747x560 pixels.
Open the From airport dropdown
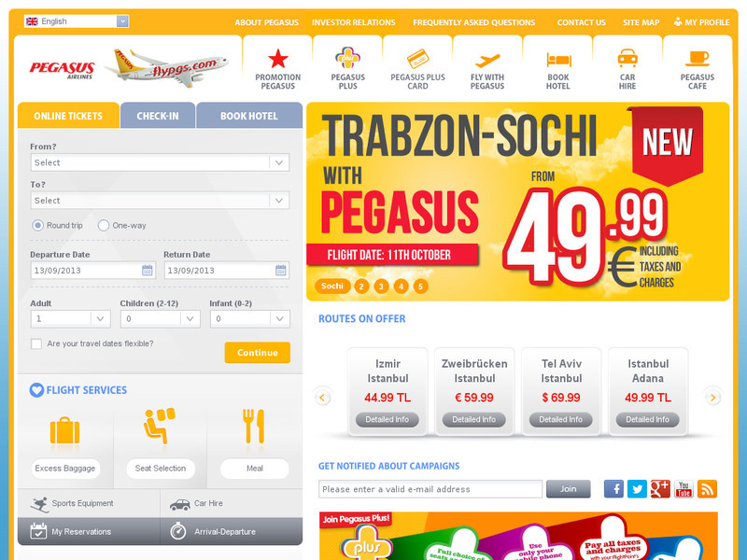(x=160, y=162)
